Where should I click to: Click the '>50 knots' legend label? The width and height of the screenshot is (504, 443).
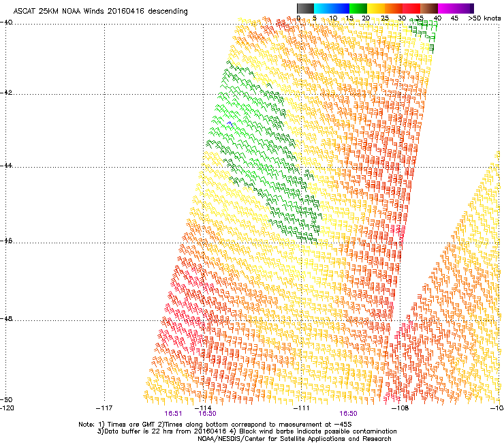coord(484,18)
